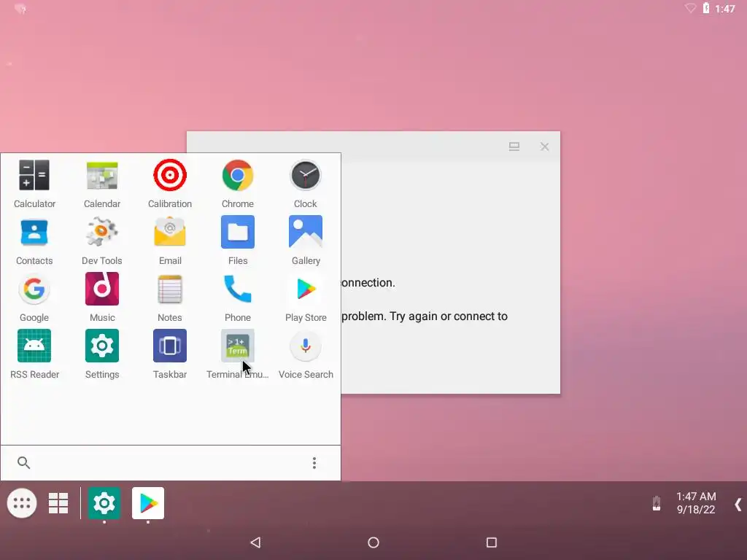Launch Dev Tools app
Image resolution: width=747 pixels, height=560 pixels.
[102, 241]
